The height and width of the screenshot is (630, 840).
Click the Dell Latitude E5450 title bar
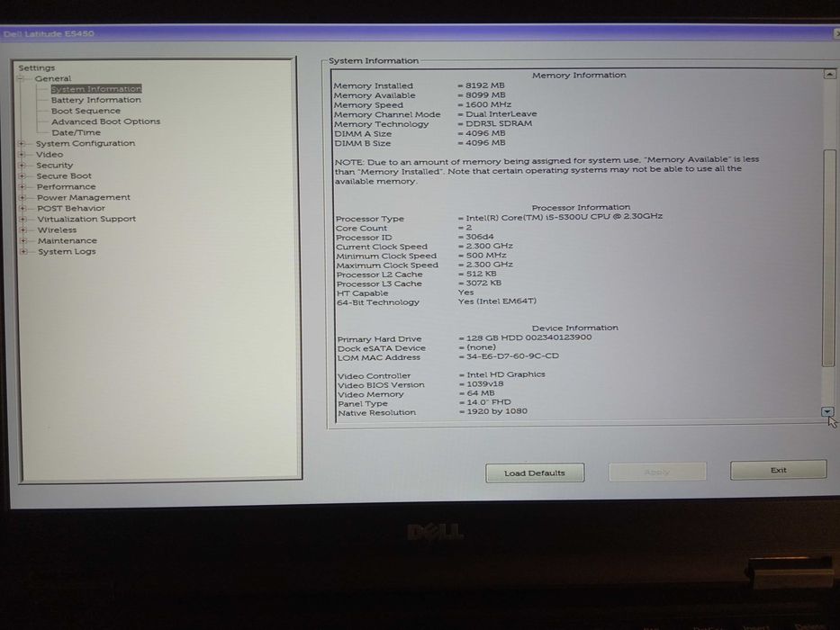point(420,33)
